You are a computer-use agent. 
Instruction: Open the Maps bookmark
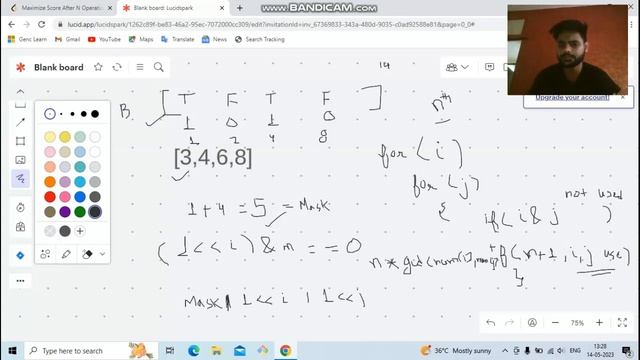[x=141, y=39]
